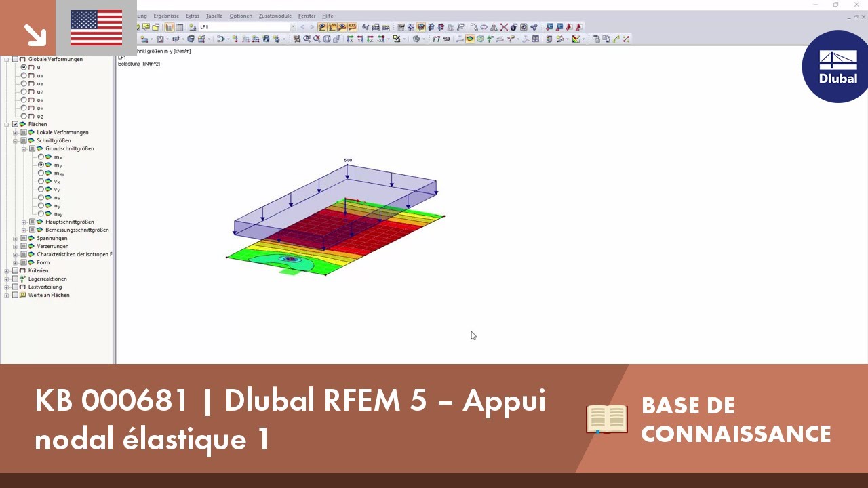Open the Zusatzmodule menu
The height and width of the screenshot is (488, 868).
click(275, 16)
